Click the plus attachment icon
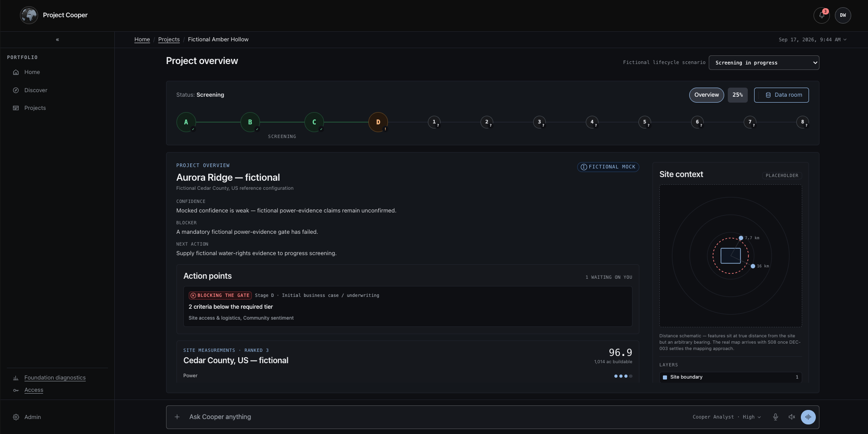This screenshot has width=868, height=434. tap(177, 417)
